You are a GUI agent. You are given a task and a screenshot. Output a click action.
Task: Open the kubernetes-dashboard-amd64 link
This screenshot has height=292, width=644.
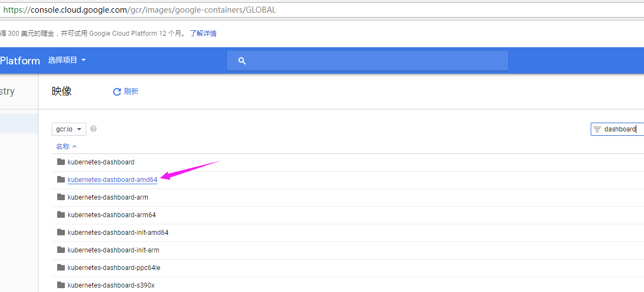[113, 179]
